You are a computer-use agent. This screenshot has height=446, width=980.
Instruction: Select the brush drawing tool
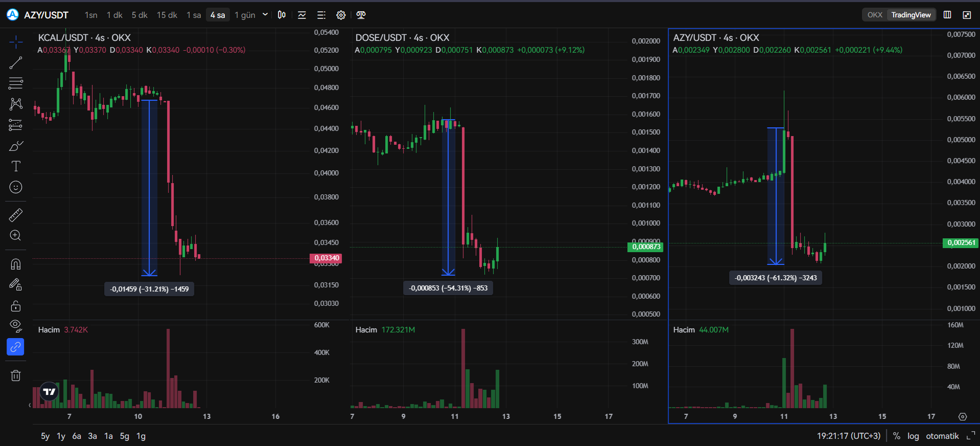pos(16,146)
